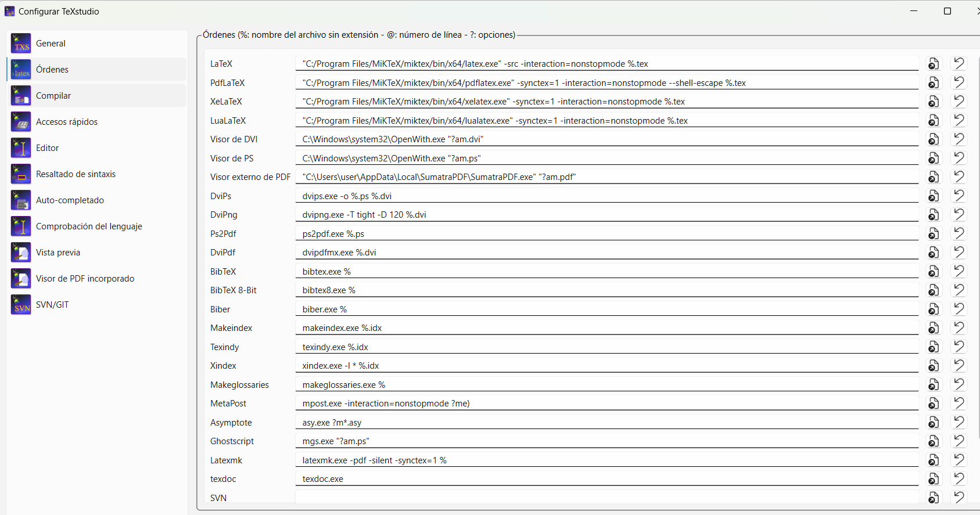Reset the DviPng command to default
The image size is (980, 515).
(959, 215)
